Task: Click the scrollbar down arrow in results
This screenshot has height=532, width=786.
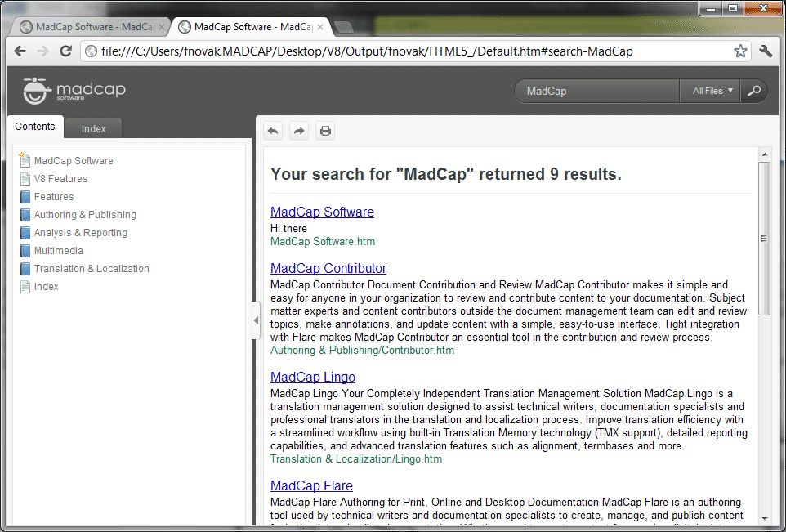Action: [765, 518]
